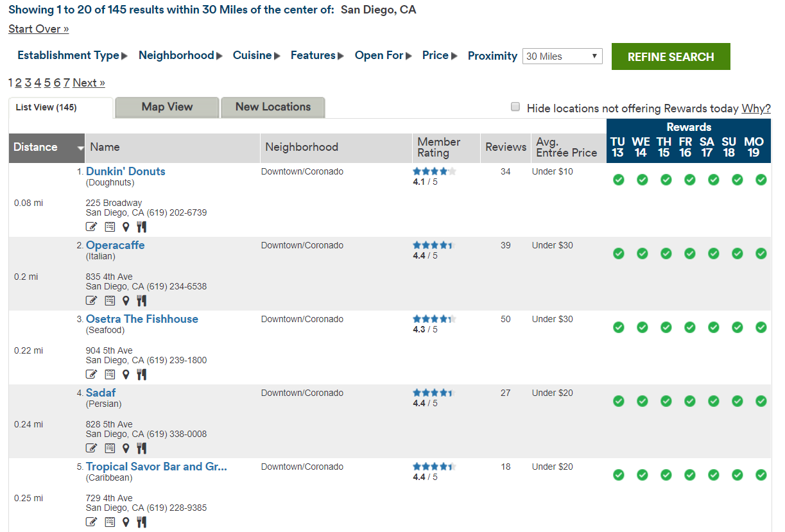Open Sadaf restaurant link

[101, 393]
